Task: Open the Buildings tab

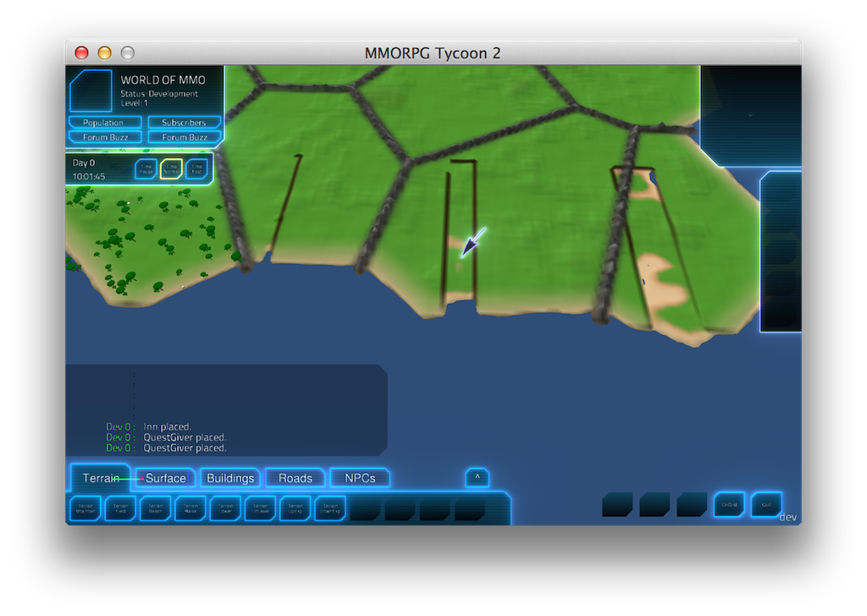Action: coord(230,478)
